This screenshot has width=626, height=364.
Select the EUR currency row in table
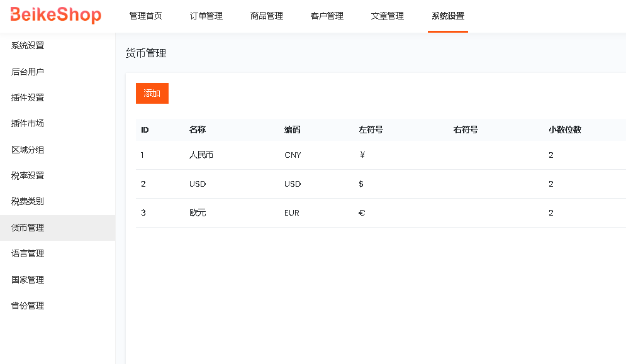291,212
